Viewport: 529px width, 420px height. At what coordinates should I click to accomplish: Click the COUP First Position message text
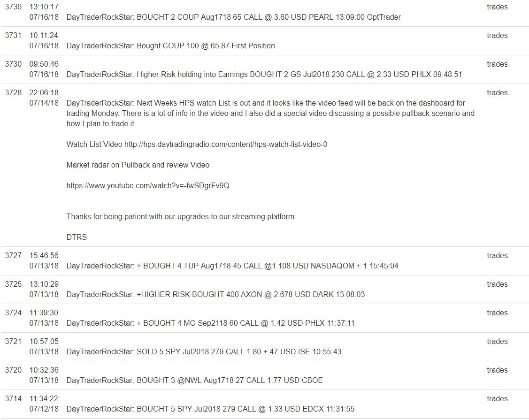click(171, 46)
